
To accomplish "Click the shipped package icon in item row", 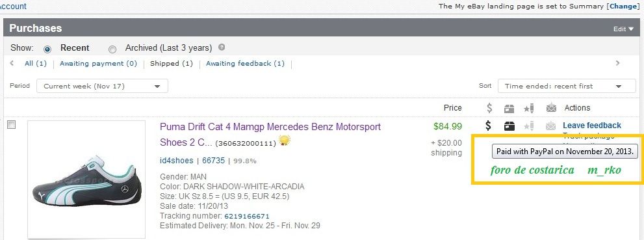I will 509,126.
